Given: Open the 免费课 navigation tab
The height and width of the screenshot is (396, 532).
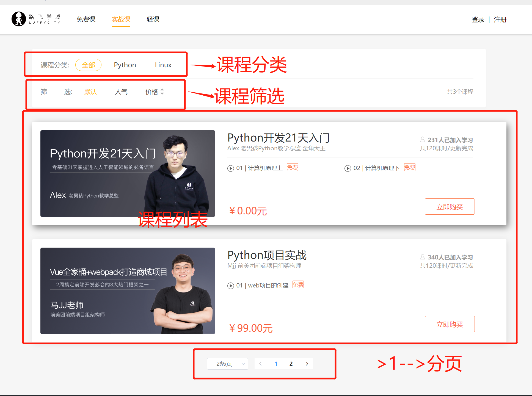Looking at the screenshot, I should (x=86, y=19).
